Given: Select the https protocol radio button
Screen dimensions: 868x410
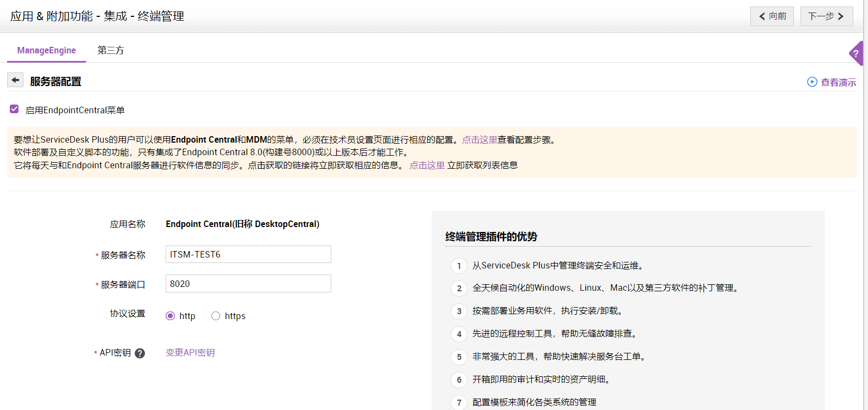Looking at the screenshot, I should (x=216, y=316).
